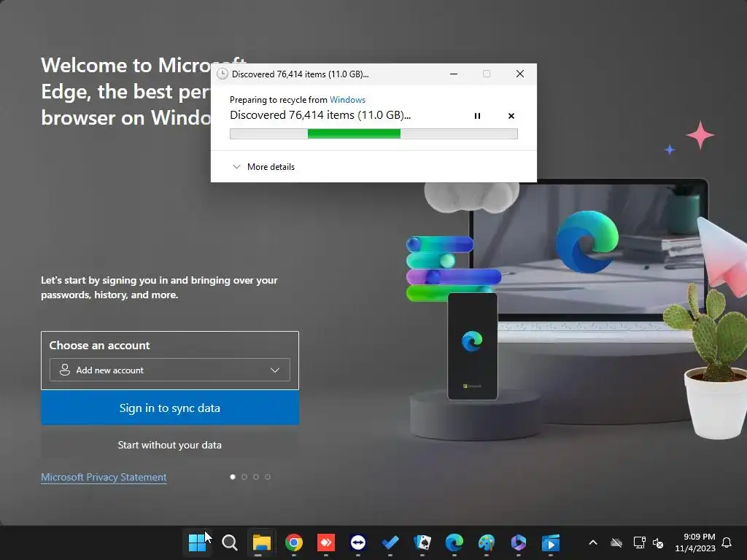Viewport: 747px width, 560px height.
Task: Select the first onboarding page dot
Action: click(x=233, y=477)
